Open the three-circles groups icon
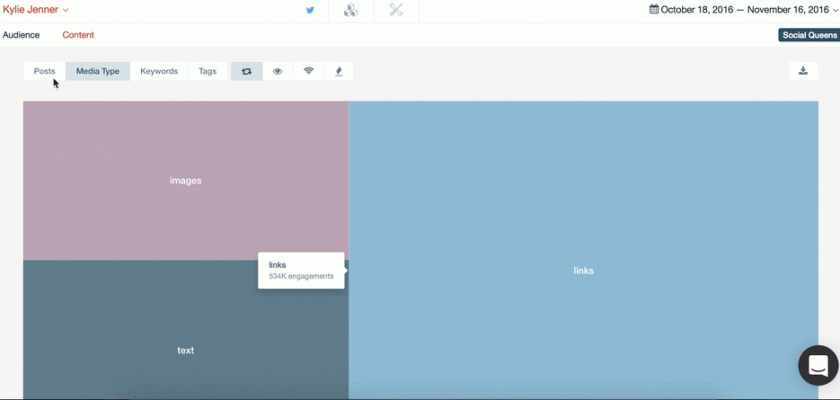The width and height of the screenshot is (840, 400). point(350,10)
